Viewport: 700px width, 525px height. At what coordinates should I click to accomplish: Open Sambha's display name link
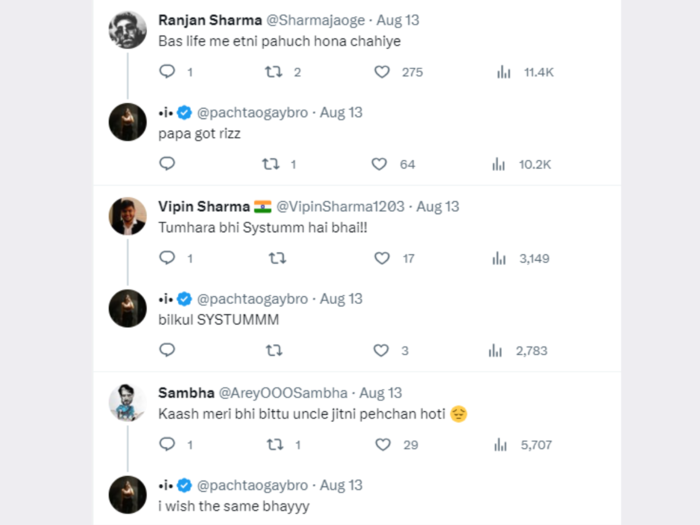point(186,393)
